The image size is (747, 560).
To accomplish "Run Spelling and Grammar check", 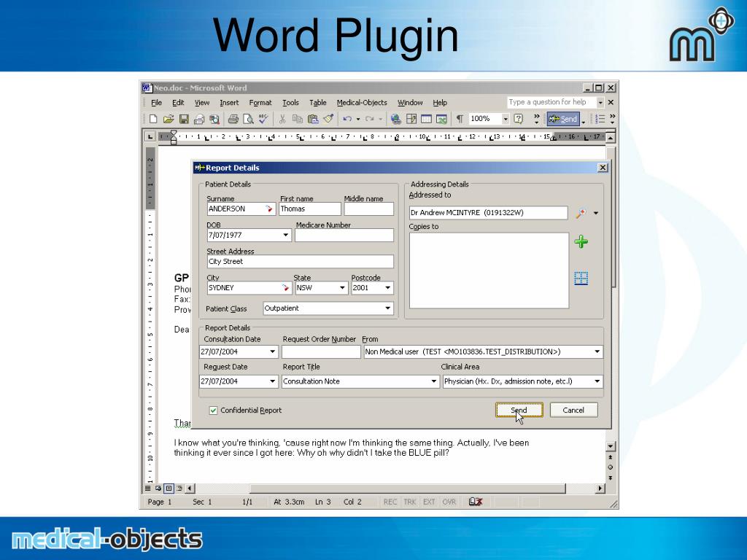I will pyautogui.click(x=263, y=119).
